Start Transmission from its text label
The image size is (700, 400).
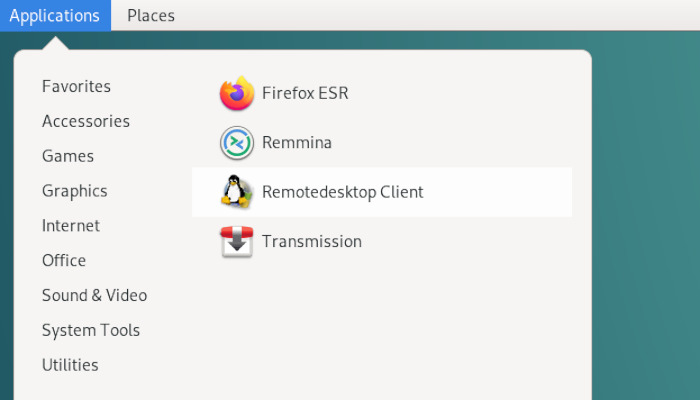coord(312,242)
